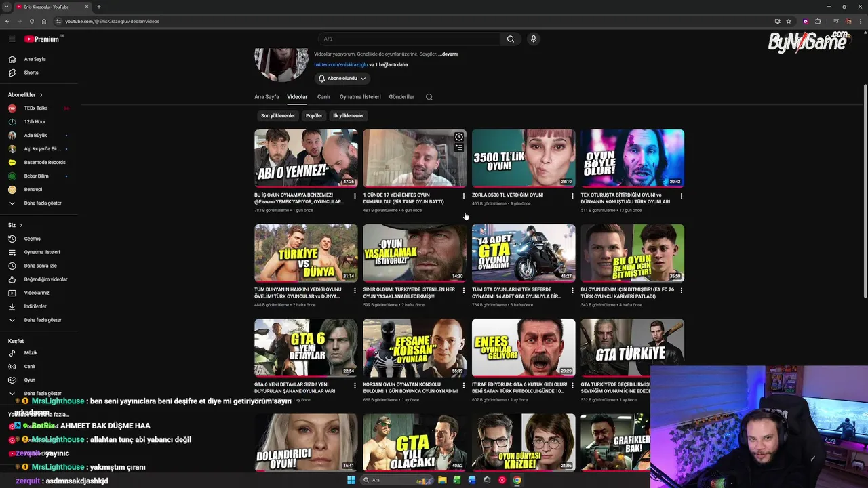The image size is (868, 488).
Task: Open the channel Oynatma listeleri tab
Action: point(360,97)
